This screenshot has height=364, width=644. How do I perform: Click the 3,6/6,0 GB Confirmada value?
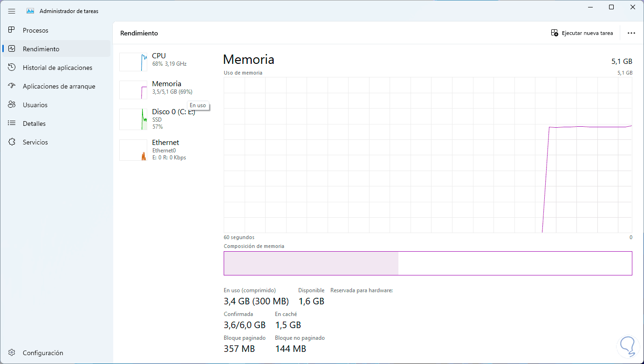pos(245,325)
